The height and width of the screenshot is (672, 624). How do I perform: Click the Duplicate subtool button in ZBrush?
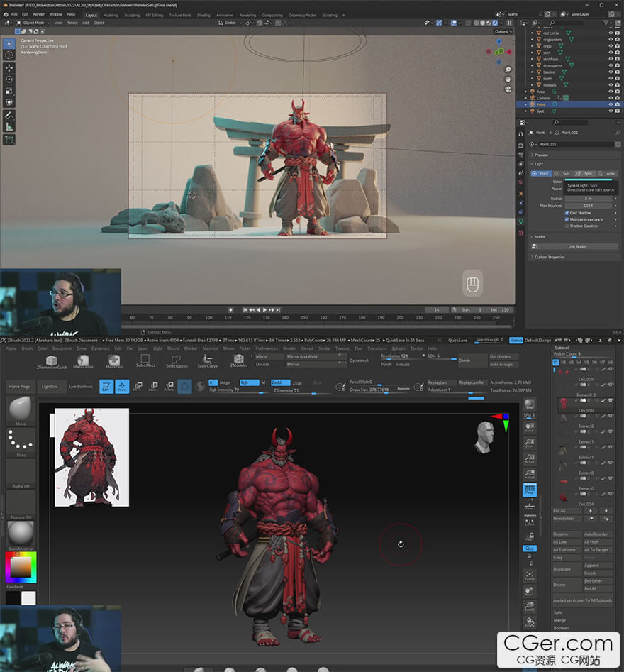(x=566, y=569)
